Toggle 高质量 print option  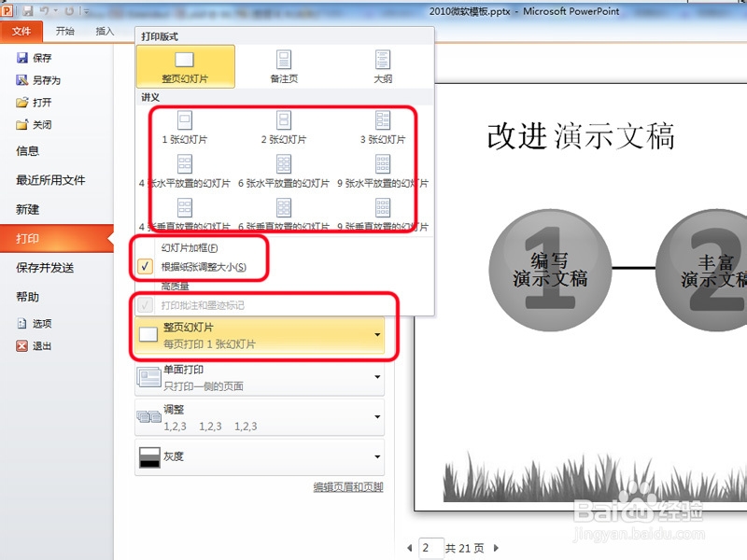click(176, 286)
